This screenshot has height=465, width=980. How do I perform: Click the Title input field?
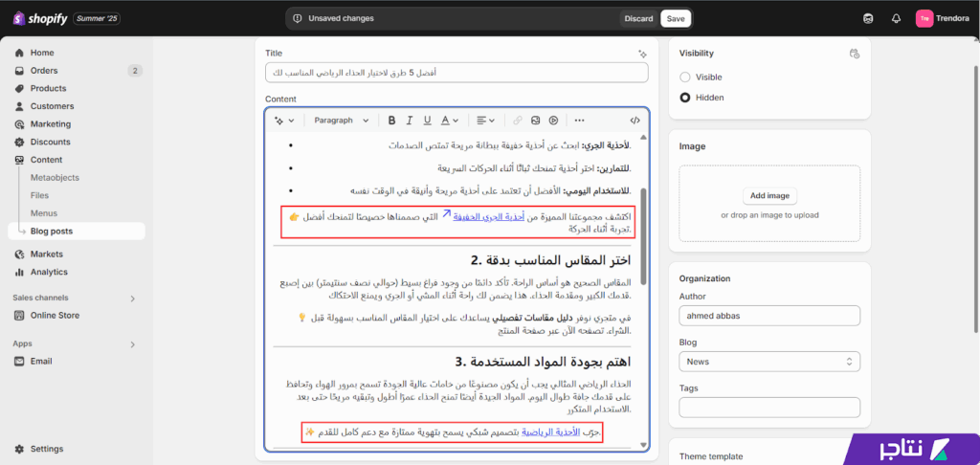[x=457, y=73]
